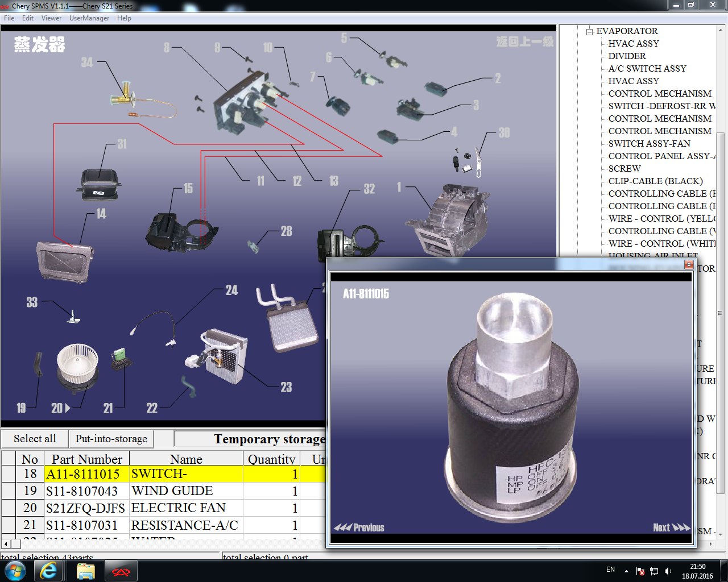Click the small clip, part 28

pyautogui.click(x=253, y=246)
